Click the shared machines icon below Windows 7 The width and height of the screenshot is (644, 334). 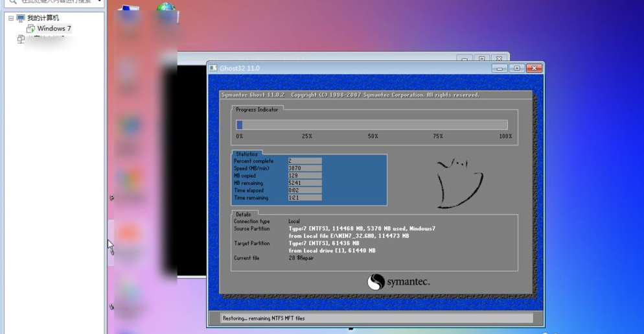(21, 39)
